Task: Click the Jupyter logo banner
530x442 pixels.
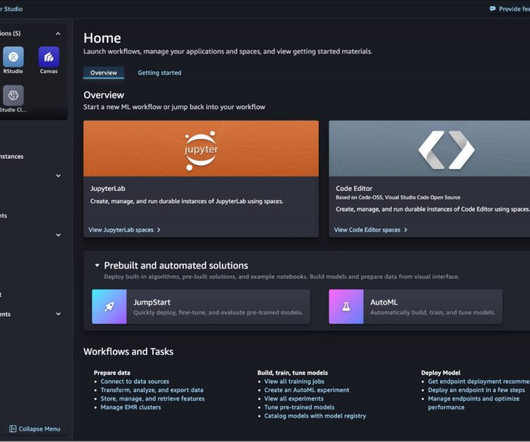Action: pyautogui.click(x=201, y=149)
